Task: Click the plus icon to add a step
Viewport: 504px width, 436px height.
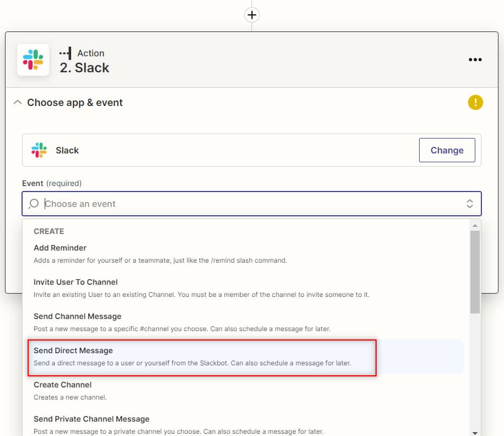Action: pos(252,15)
